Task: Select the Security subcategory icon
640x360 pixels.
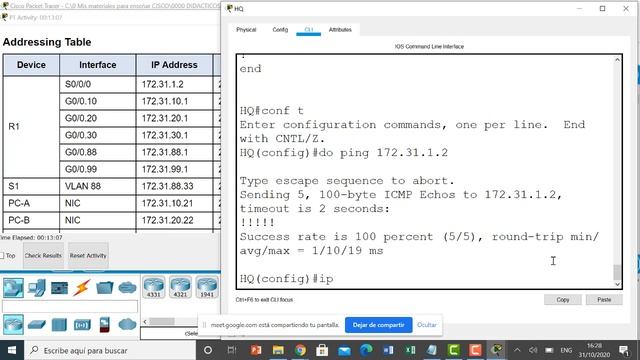Action: pyautogui.click(x=104, y=325)
